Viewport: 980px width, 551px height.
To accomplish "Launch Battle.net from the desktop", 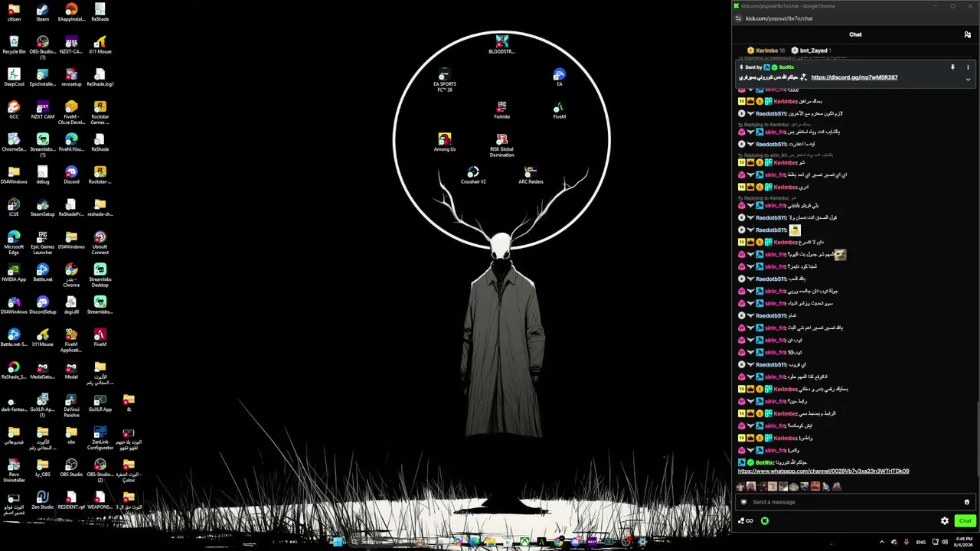I will (x=42, y=272).
